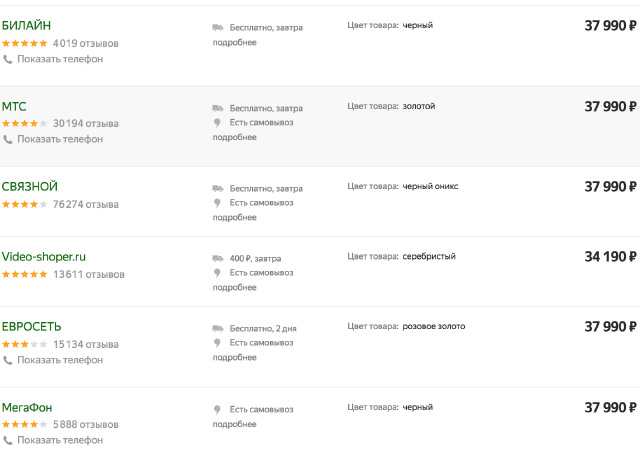Click the phone icon under МегаФон
The height and width of the screenshot is (462, 640).
[8, 440]
